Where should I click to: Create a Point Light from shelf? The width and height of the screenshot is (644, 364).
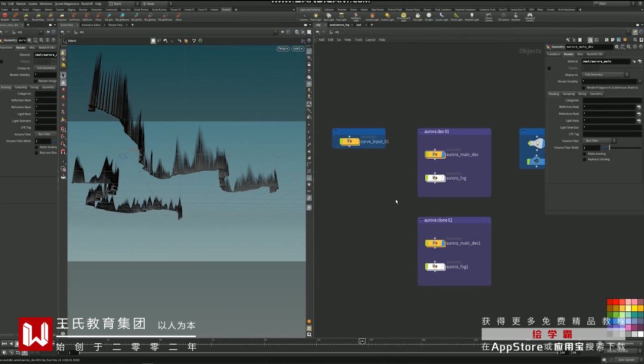coord(316,17)
